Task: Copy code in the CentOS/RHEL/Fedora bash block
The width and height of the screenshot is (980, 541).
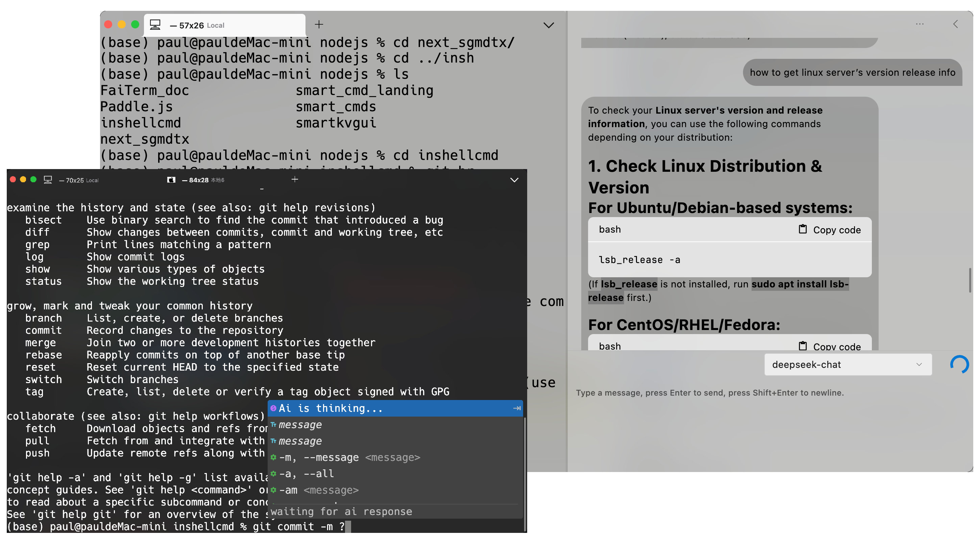Action: point(829,346)
